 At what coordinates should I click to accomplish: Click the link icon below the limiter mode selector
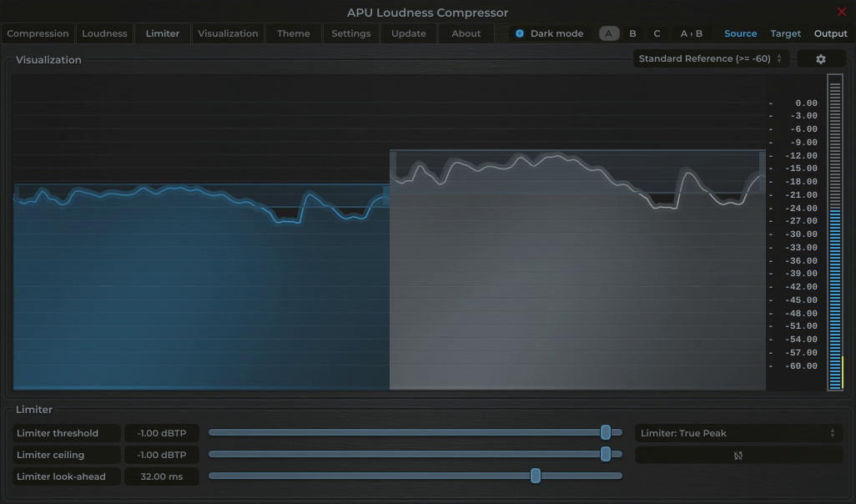pyautogui.click(x=738, y=455)
